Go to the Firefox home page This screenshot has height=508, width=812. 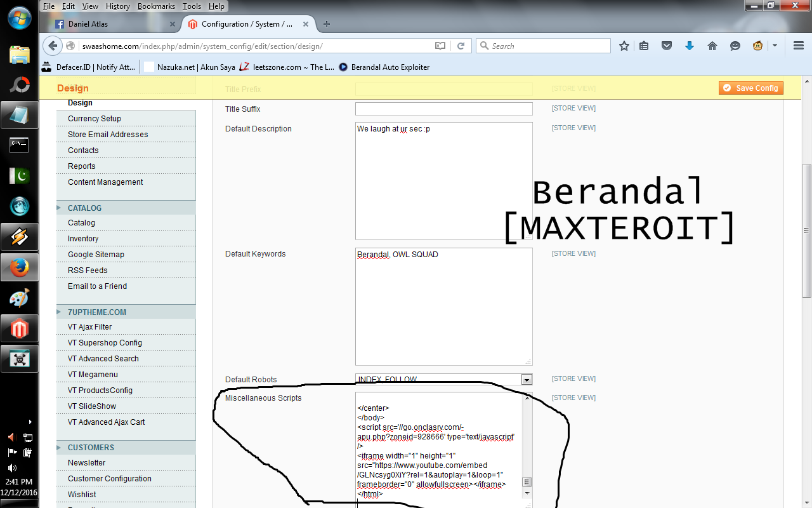coord(712,46)
